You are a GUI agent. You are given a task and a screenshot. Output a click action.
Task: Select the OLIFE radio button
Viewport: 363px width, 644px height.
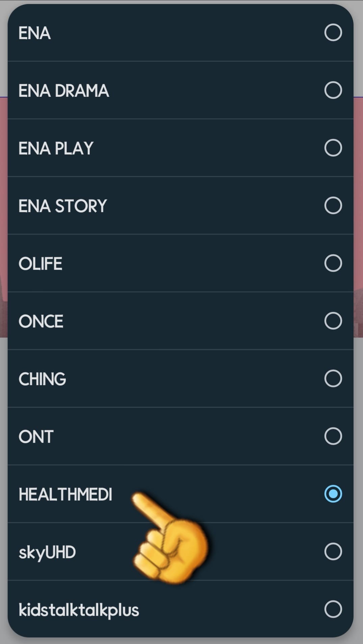click(333, 263)
